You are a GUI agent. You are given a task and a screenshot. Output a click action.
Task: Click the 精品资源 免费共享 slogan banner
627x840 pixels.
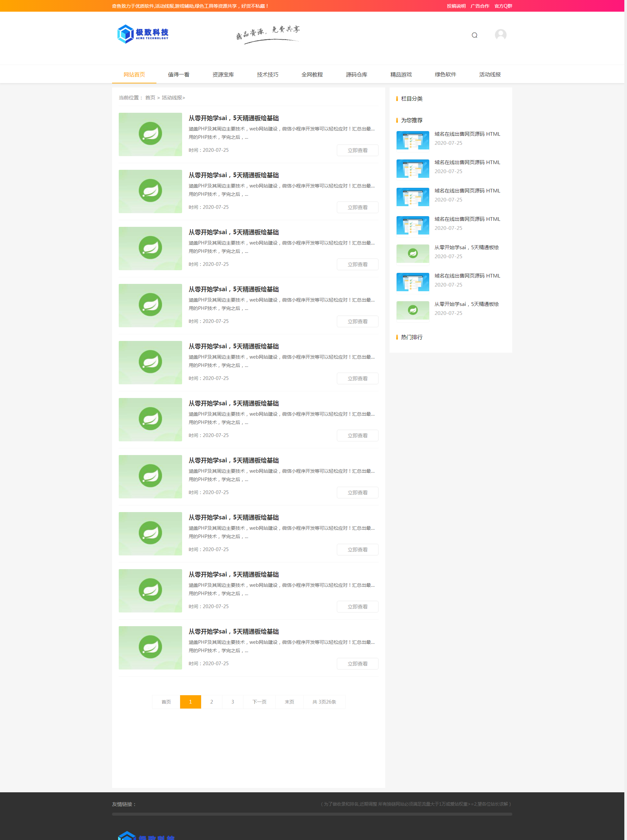click(267, 34)
